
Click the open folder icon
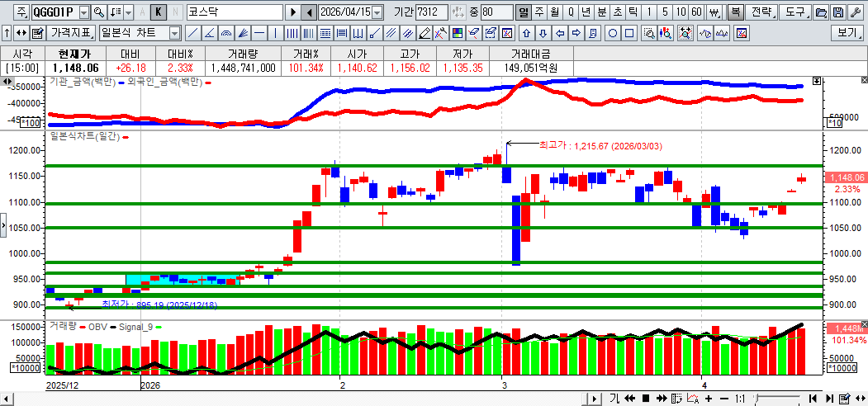[820, 12]
